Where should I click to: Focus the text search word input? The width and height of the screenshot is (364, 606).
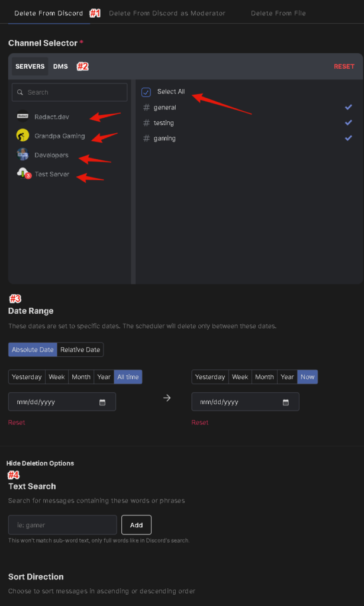coord(63,525)
